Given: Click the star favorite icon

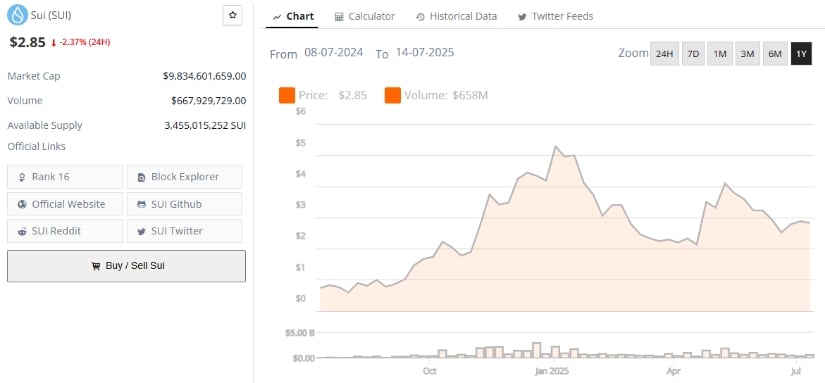Looking at the screenshot, I should (232, 15).
